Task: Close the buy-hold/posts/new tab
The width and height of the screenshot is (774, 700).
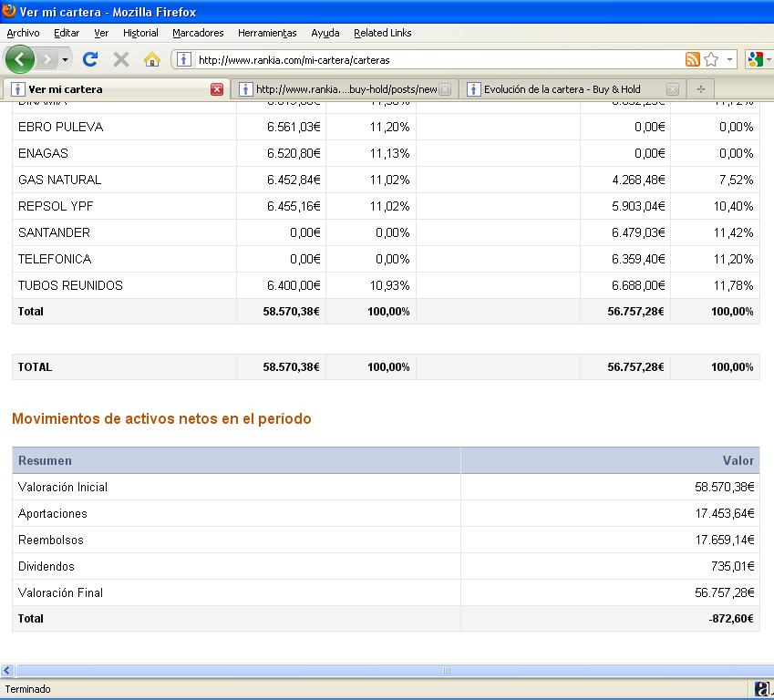Action: click(445, 89)
